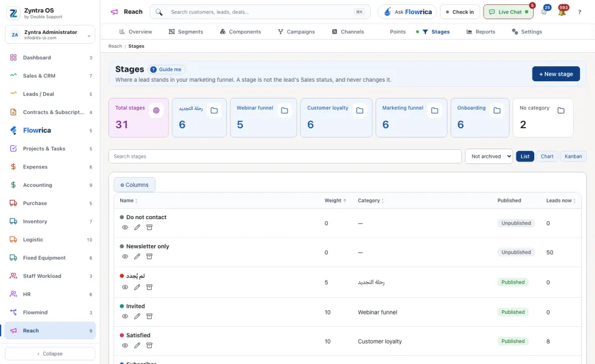The height and width of the screenshot is (364, 595).
Task: View the Satisfied stage via eye icon
Action: click(x=125, y=345)
